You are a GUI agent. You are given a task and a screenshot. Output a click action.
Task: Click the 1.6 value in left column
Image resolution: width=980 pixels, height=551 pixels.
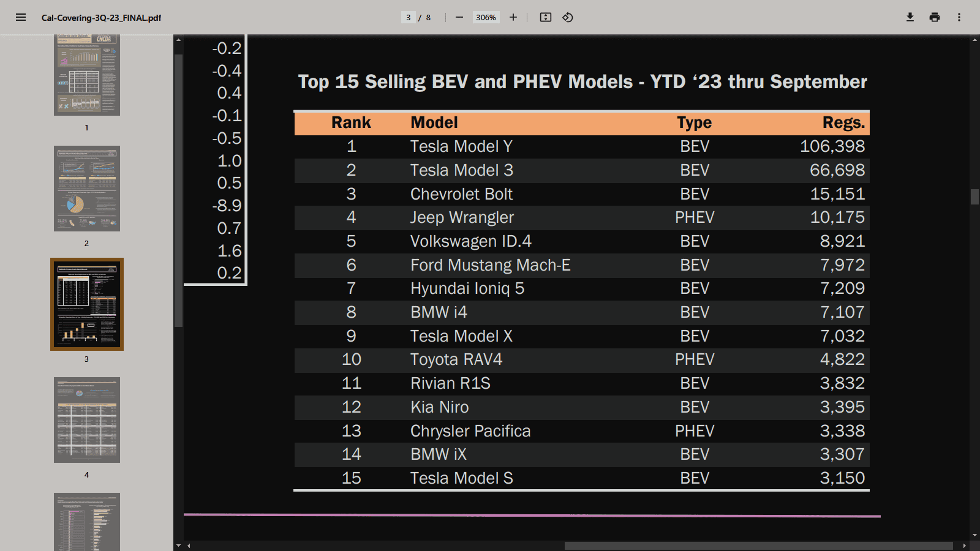coord(230,251)
